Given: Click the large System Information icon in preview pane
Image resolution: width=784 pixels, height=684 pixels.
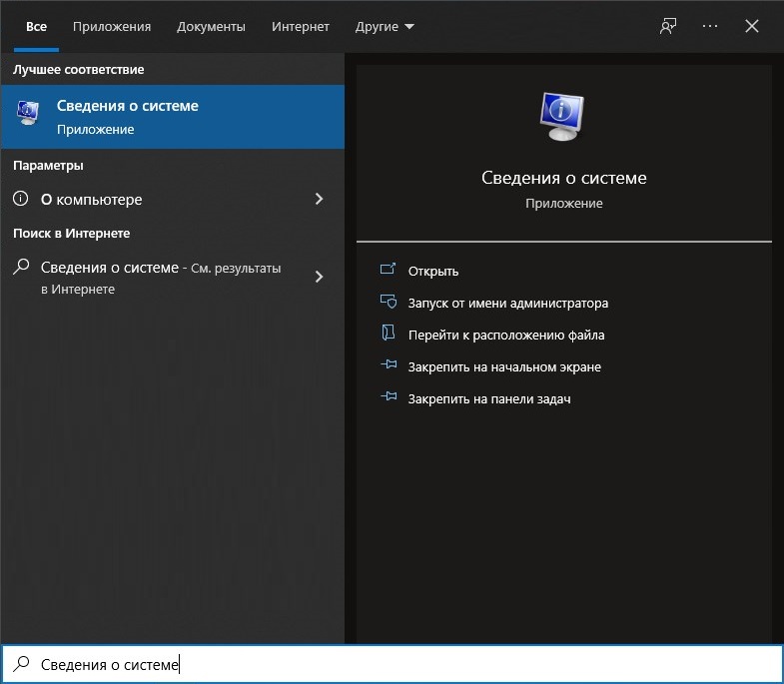Looking at the screenshot, I should click(x=563, y=118).
